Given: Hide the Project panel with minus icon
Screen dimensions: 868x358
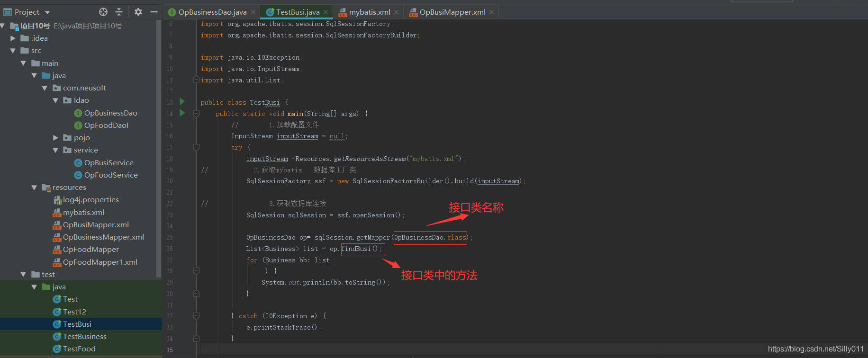Looking at the screenshot, I should [x=154, y=12].
